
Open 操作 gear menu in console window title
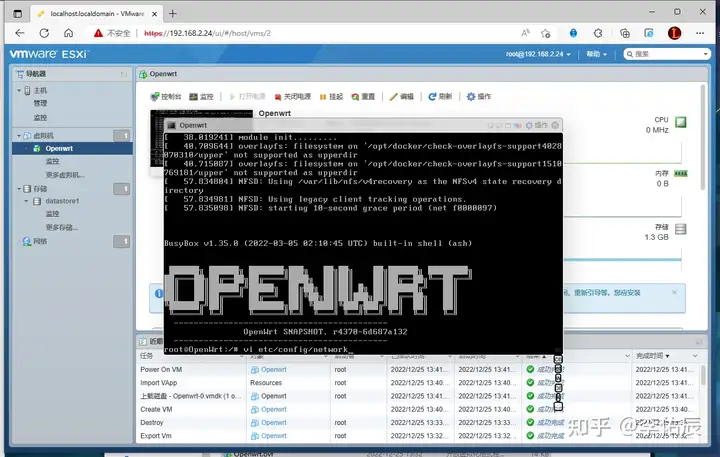(536, 125)
